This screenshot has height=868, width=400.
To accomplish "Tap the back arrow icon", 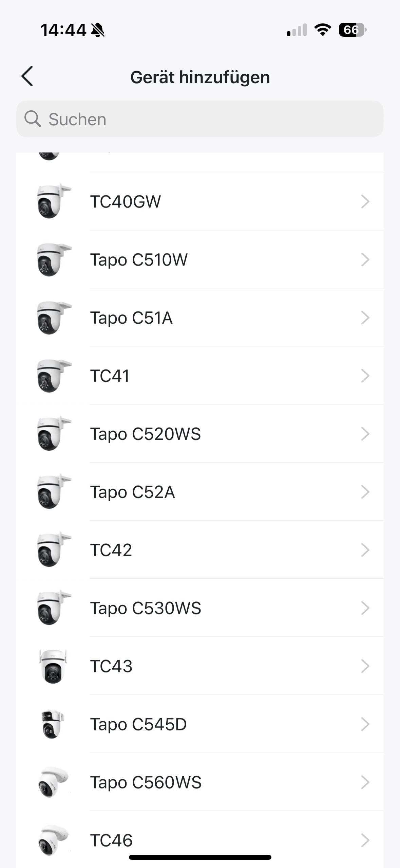I will [27, 76].
